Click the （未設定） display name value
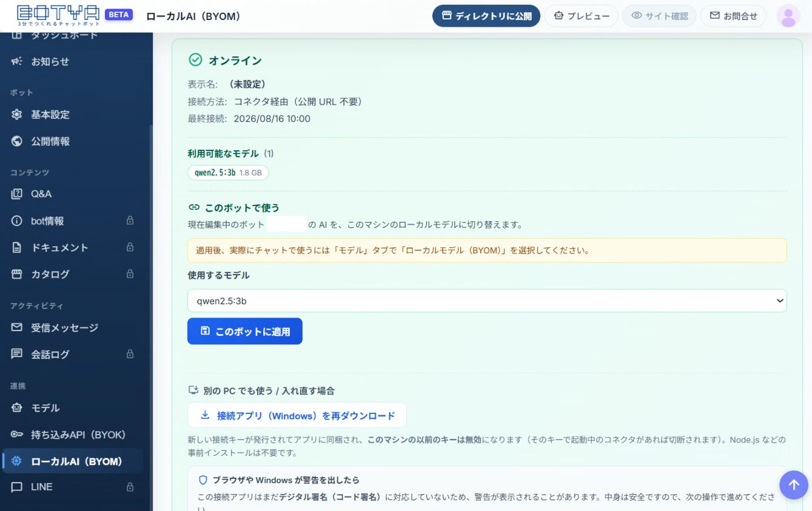This screenshot has height=511, width=812. point(247,84)
